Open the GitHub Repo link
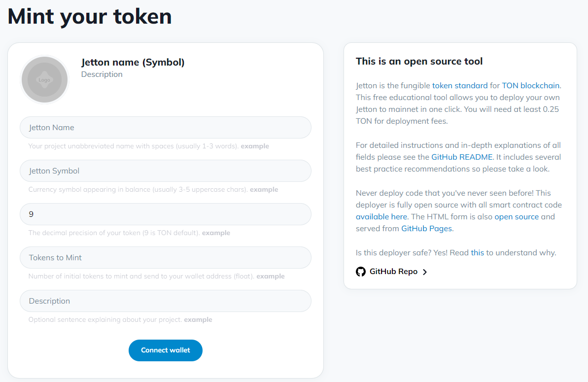This screenshot has height=382, width=588. pos(392,272)
